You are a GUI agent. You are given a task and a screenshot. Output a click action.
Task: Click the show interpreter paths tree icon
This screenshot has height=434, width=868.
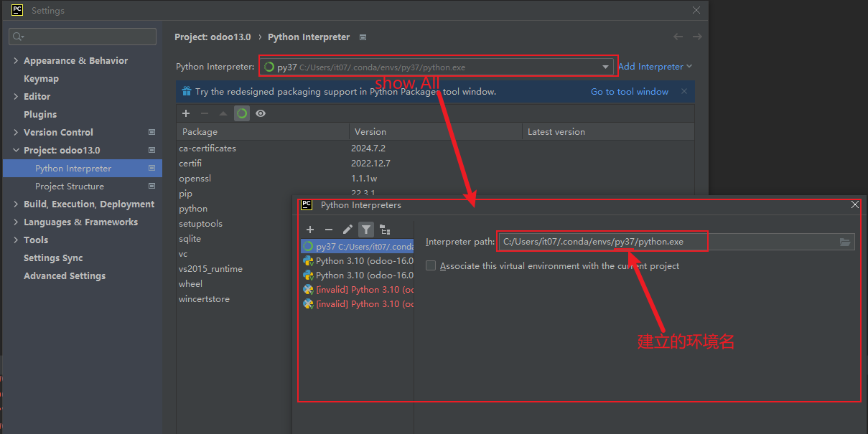point(385,230)
